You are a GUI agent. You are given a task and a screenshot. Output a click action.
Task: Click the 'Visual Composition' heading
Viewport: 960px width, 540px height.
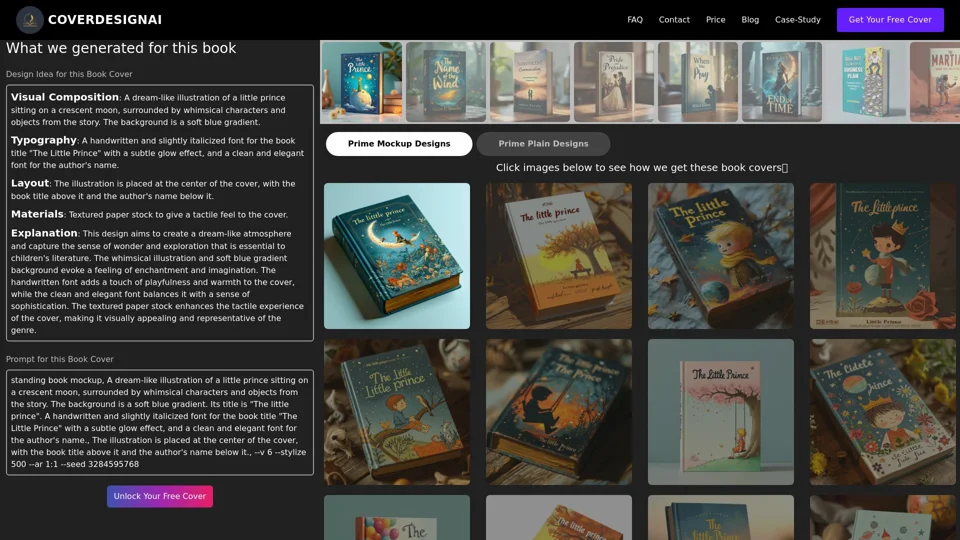[x=65, y=97]
